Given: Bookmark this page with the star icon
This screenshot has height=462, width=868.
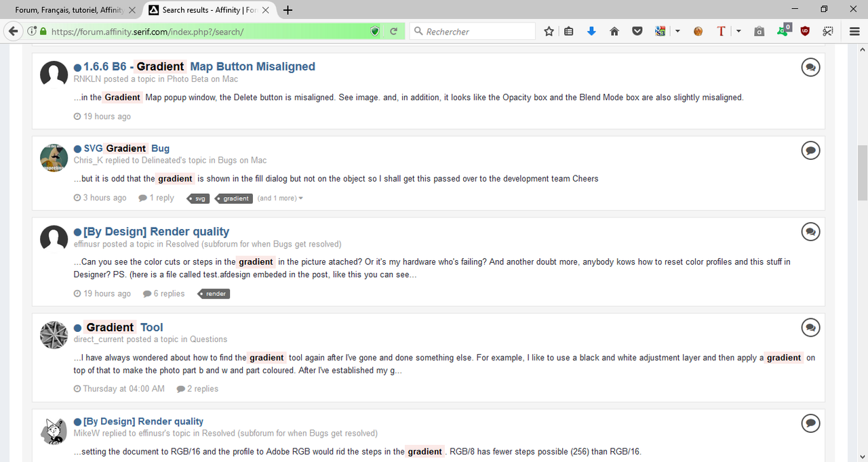Looking at the screenshot, I should pos(549,31).
